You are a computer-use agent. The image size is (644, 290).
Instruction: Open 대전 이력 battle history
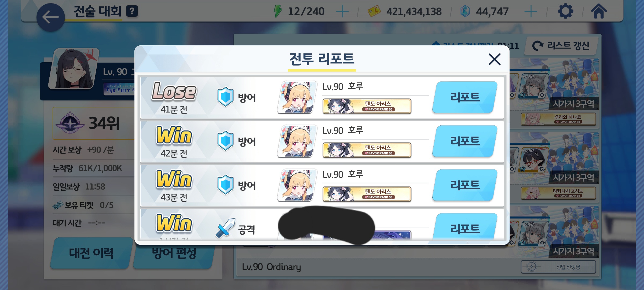pyautogui.click(x=91, y=253)
